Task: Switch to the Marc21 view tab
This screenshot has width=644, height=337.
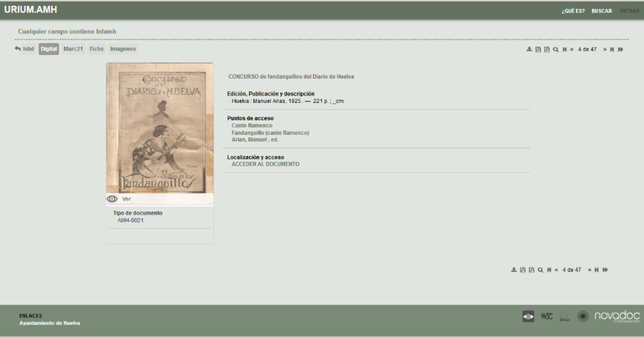Action: [73, 49]
